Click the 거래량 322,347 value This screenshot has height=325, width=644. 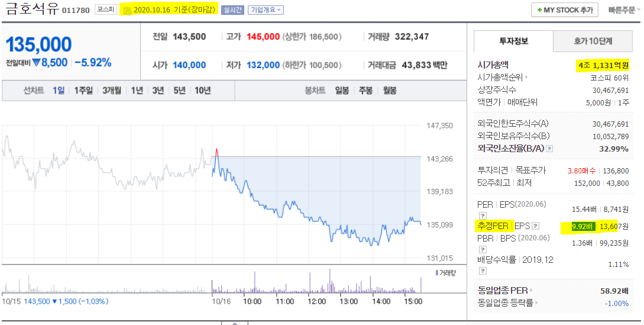tap(412, 37)
